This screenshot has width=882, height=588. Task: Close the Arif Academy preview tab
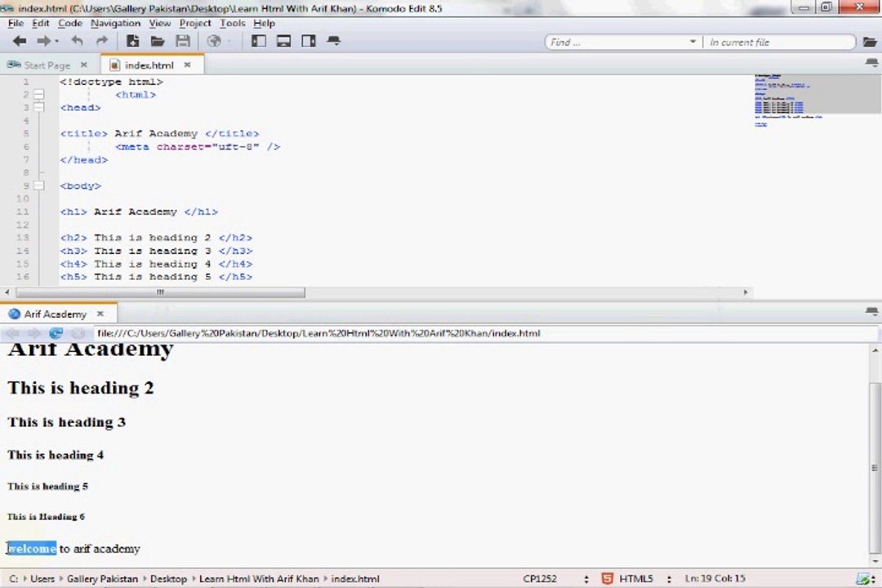point(100,314)
